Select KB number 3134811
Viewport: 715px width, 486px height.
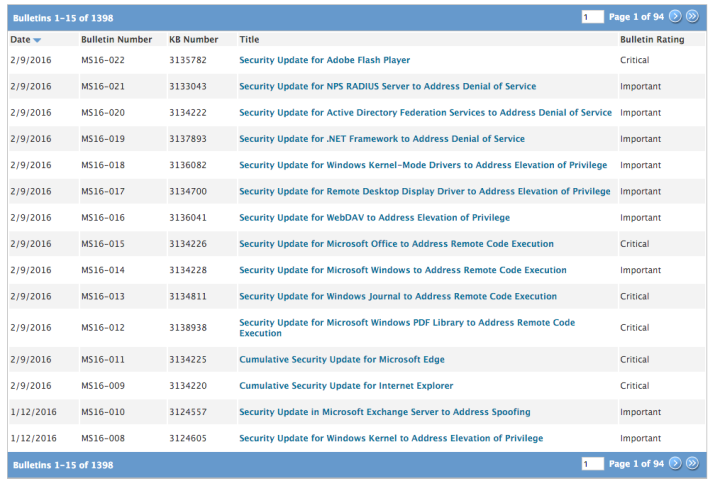[188, 296]
